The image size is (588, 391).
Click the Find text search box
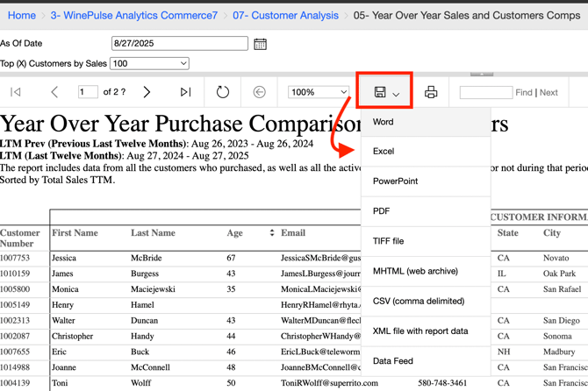(485, 92)
